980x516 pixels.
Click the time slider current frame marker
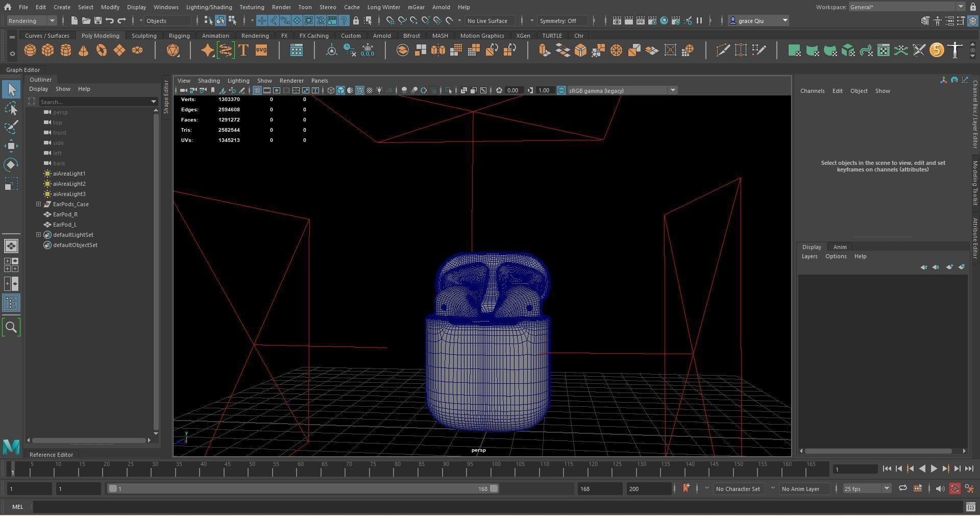[x=12, y=470]
